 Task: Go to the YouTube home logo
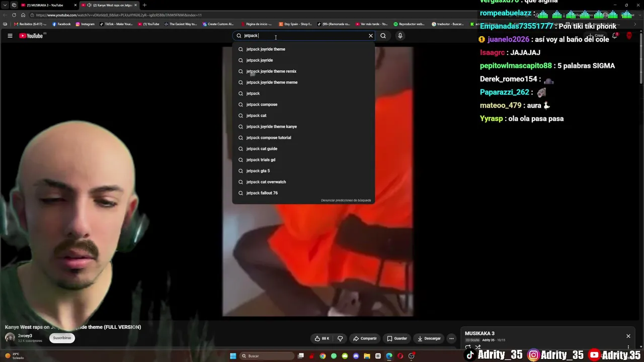pos(31,36)
